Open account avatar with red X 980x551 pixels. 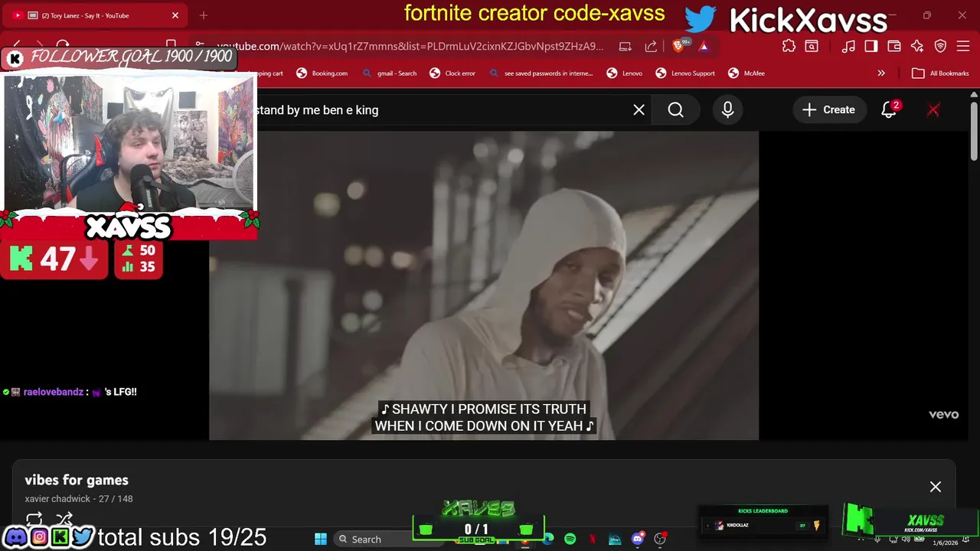[x=933, y=110]
